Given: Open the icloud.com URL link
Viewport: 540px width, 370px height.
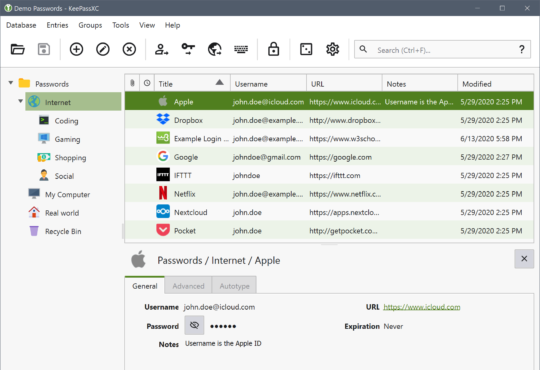Looking at the screenshot, I should pyautogui.click(x=422, y=307).
